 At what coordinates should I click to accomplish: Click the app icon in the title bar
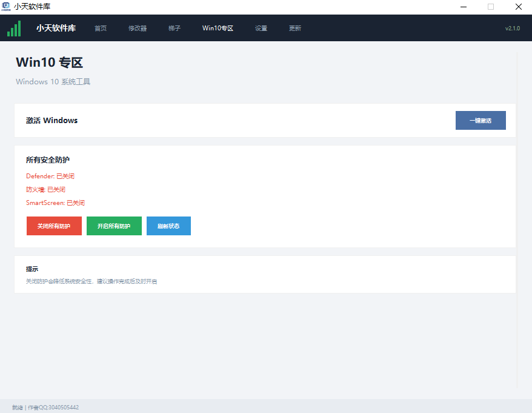click(6, 7)
